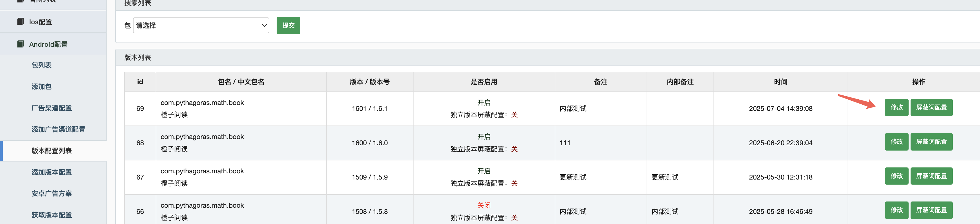Open the 包 请选择 dropdown

click(x=201, y=26)
